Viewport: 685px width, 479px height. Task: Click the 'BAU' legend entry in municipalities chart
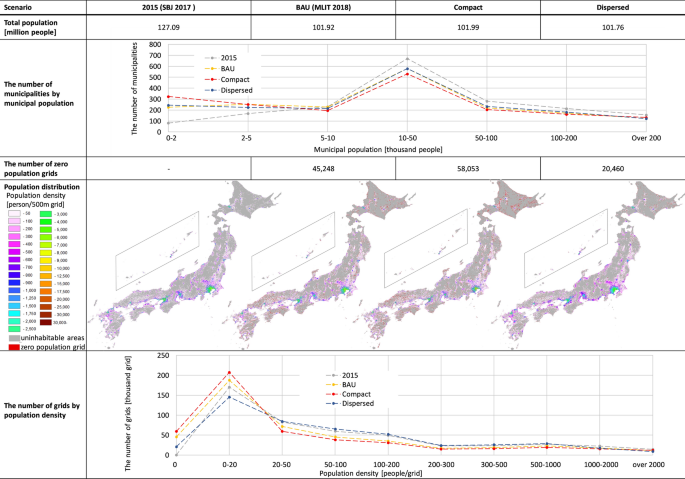tap(221, 69)
